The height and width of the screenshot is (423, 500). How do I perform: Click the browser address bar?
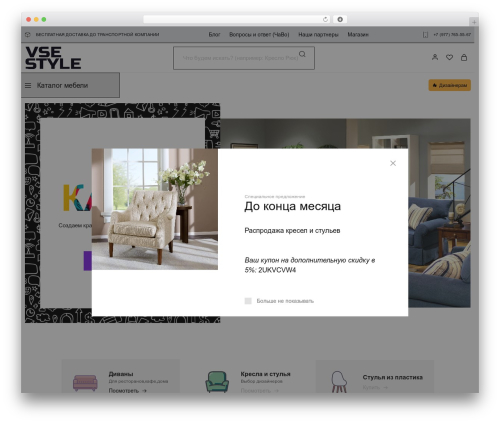(237, 19)
